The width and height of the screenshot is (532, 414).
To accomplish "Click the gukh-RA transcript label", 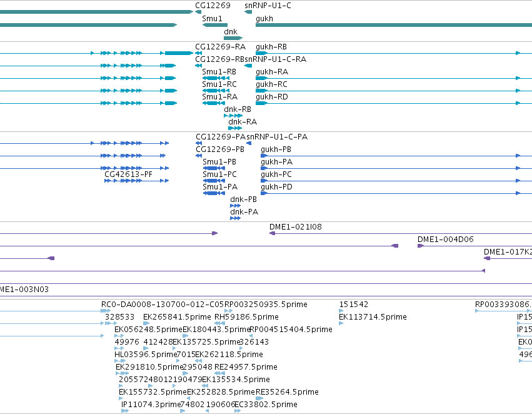I will point(272,72).
